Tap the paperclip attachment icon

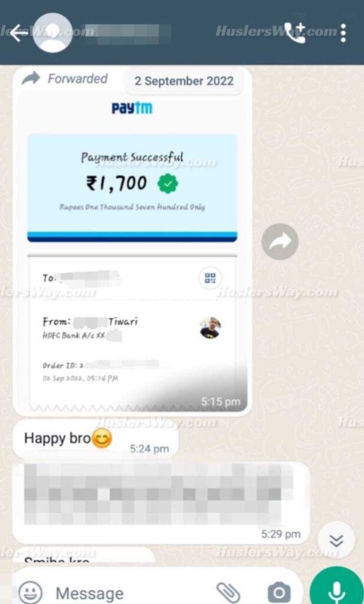[x=228, y=592]
